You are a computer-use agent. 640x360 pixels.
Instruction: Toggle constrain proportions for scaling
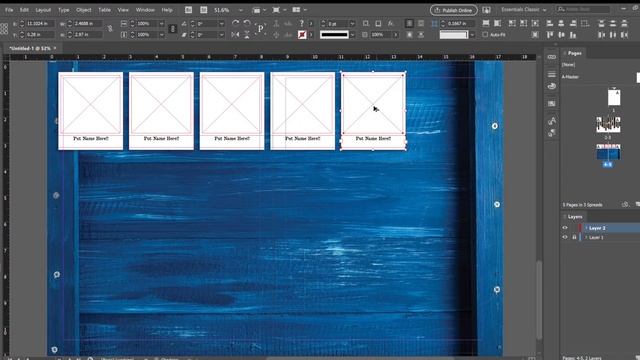pyautogui.click(x=173, y=29)
